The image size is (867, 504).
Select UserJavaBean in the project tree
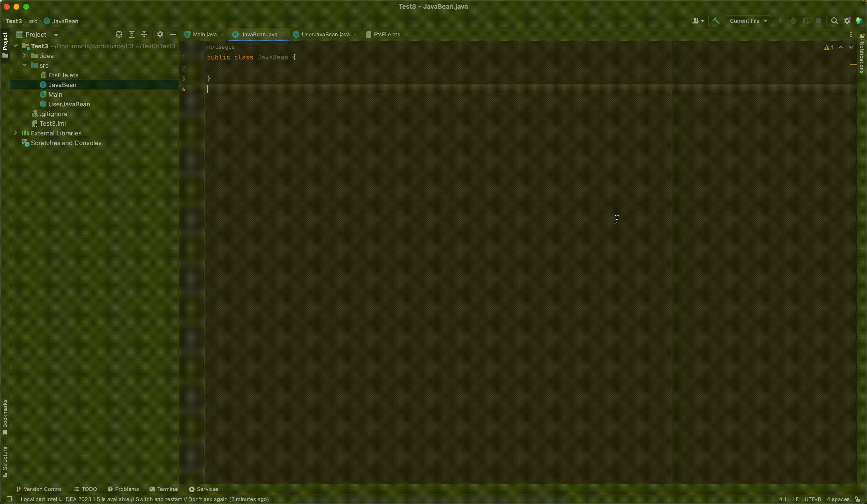pos(68,104)
